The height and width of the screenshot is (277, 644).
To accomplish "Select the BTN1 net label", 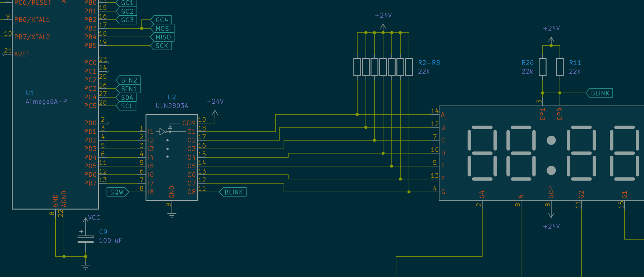I will coord(128,89).
